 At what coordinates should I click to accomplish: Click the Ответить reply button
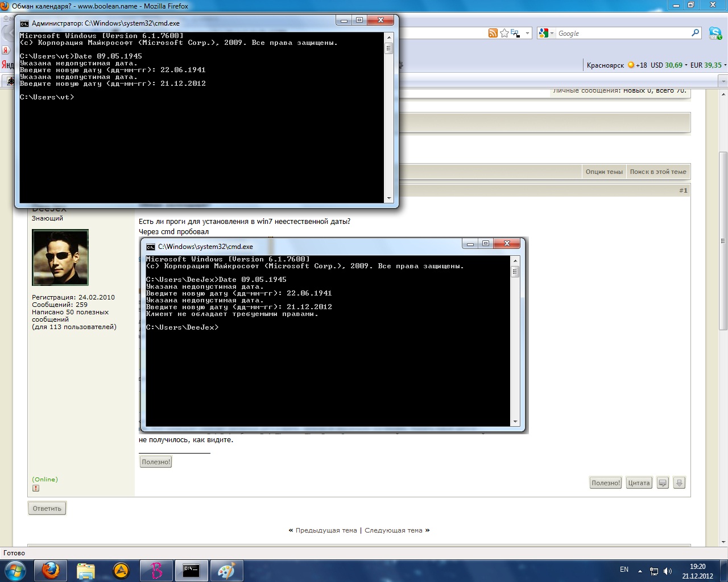pos(47,509)
